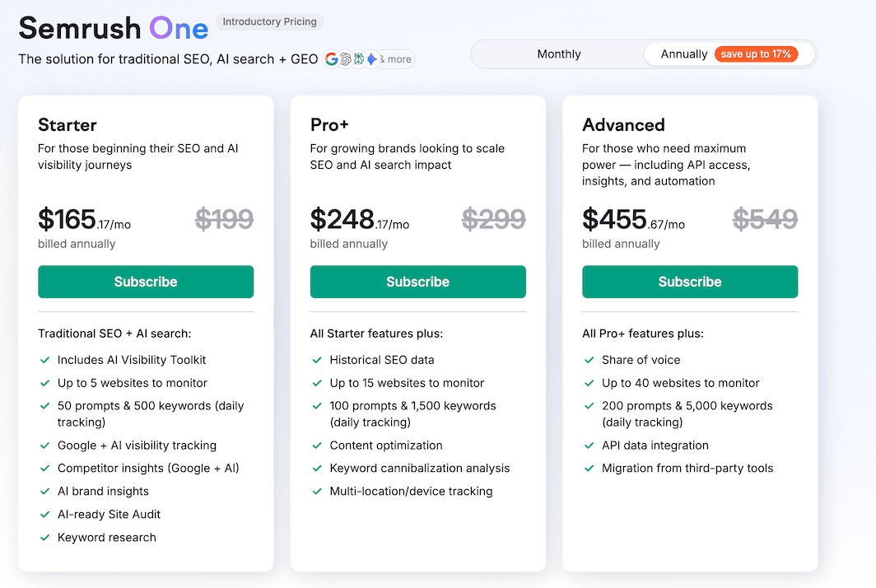
Task: Switch billing to Monthly
Action: 559,54
